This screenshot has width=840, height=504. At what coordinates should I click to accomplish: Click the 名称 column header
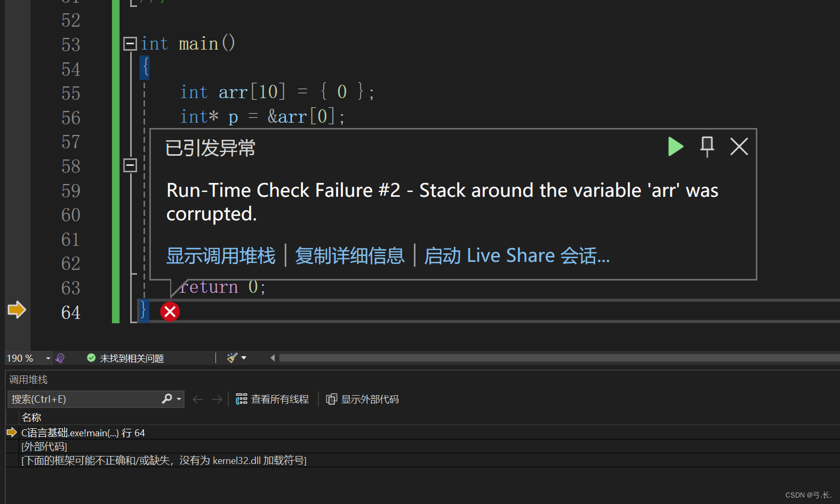pos(31,418)
